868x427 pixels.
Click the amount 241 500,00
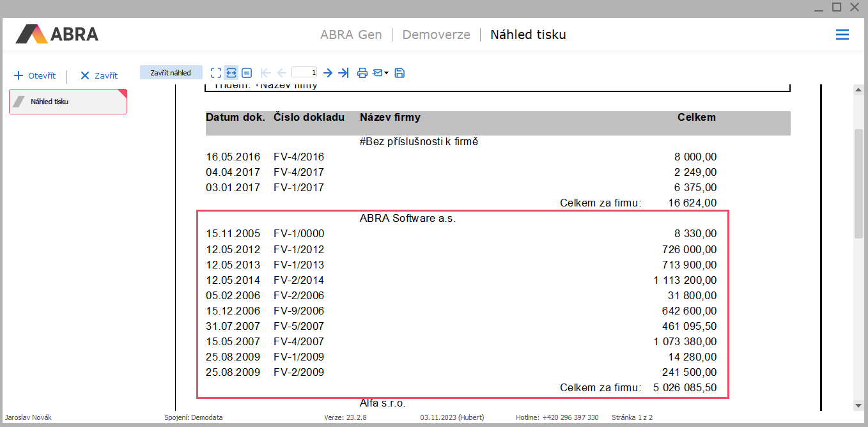click(x=690, y=372)
